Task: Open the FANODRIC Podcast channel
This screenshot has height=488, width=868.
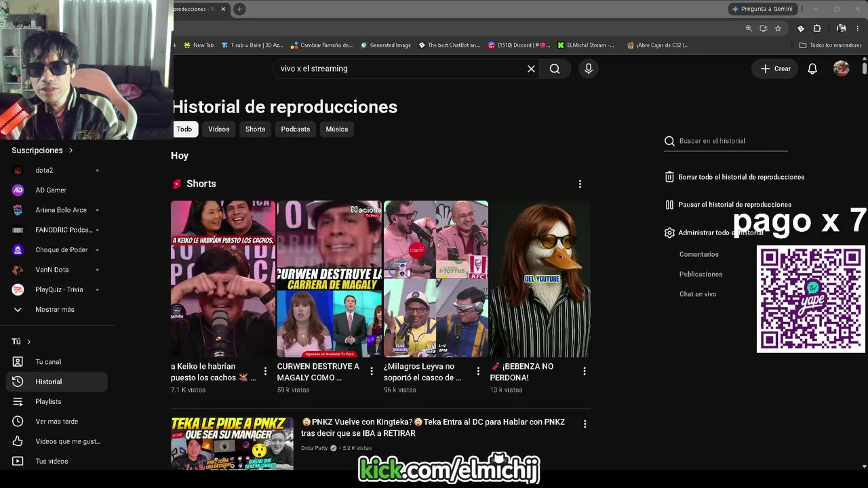Action: tap(56, 230)
